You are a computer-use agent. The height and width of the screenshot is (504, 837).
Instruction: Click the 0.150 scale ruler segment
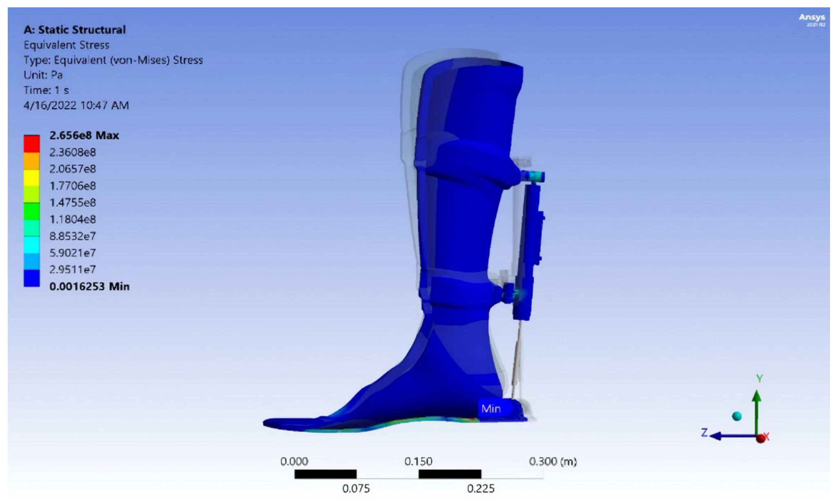tap(450, 474)
